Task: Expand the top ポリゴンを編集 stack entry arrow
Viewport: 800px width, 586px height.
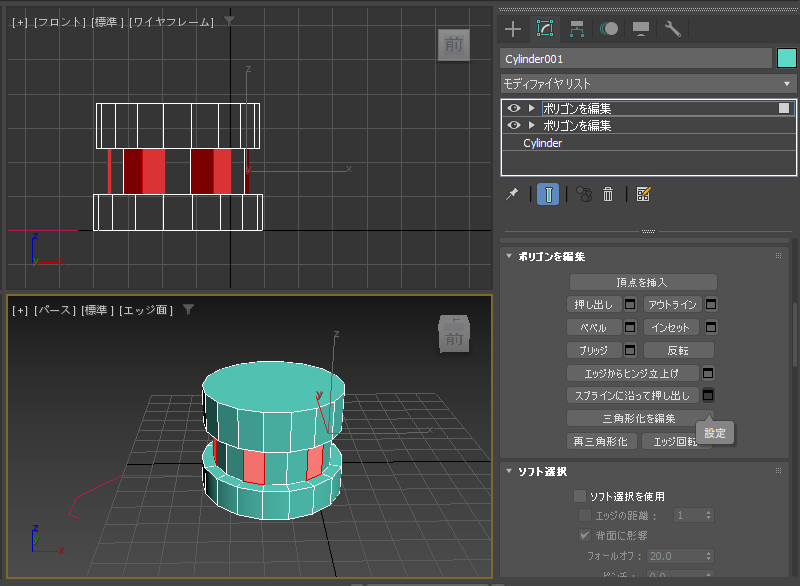Action: point(532,108)
